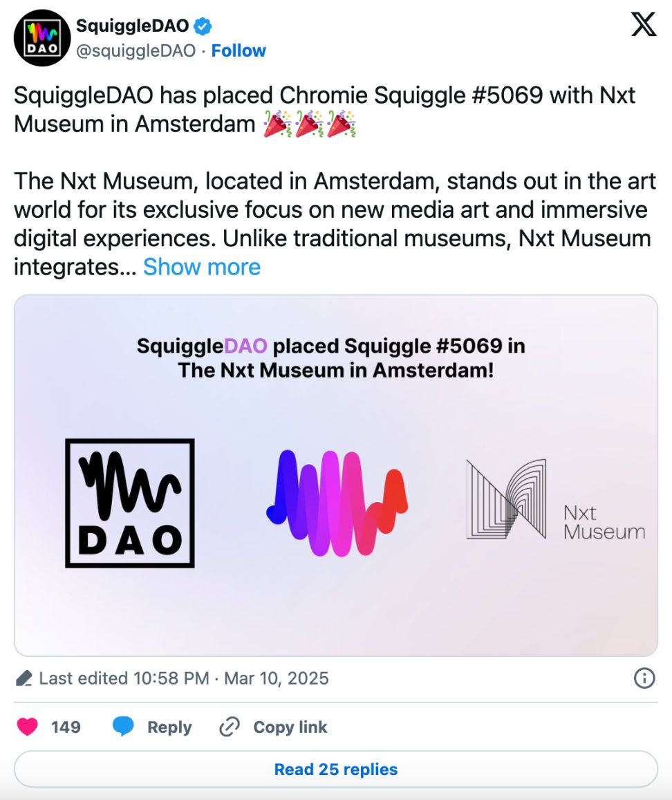The height and width of the screenshot is (800, 672).
Task: Click the blue reply bubble icon
Action: pos(123,727)
